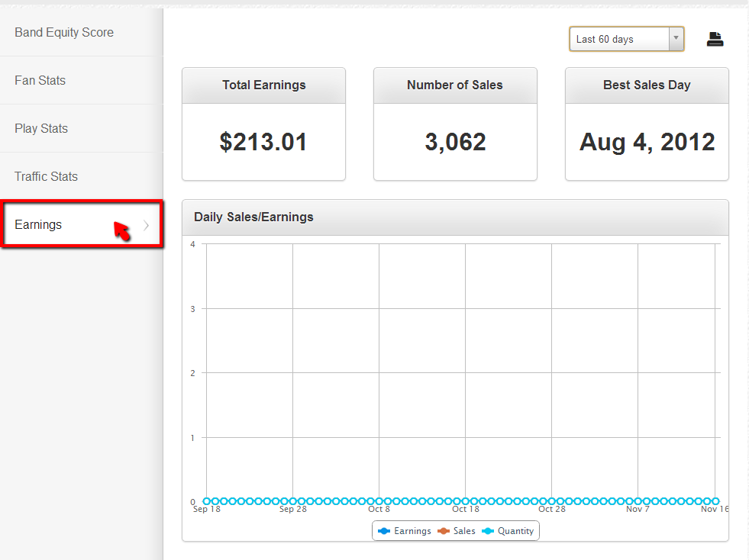Open the Last 60 days dropdown
749x560 pixels.
(618, 40)
